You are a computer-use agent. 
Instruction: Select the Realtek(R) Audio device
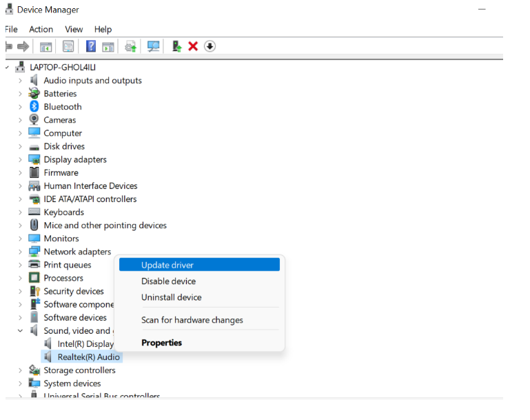pyautogui.click(x=88, y=357)
